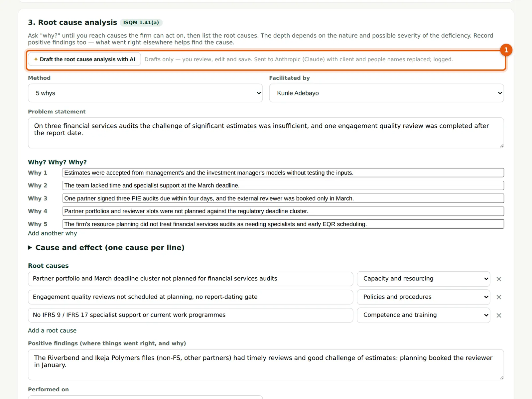Click the Add a root cause link
The height and width of the screenshot is (399, 532).
52,331
